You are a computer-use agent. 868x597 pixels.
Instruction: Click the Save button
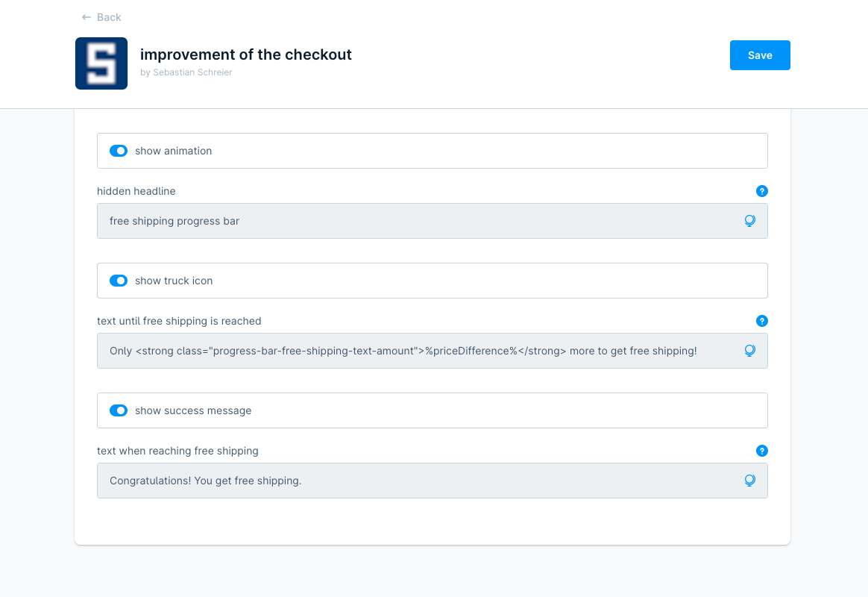(x=760, y=54)
